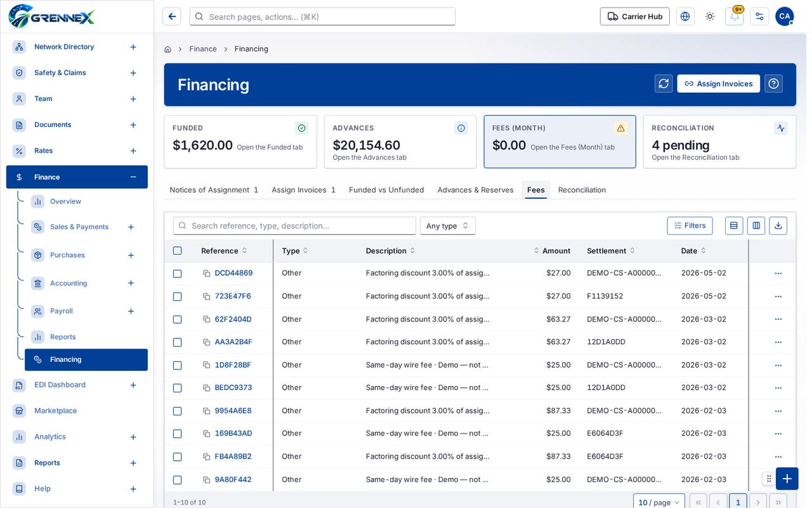Grab the drag handle beside plus button
The width and height of the screenshot is (812, 508).
coord(769,479)
